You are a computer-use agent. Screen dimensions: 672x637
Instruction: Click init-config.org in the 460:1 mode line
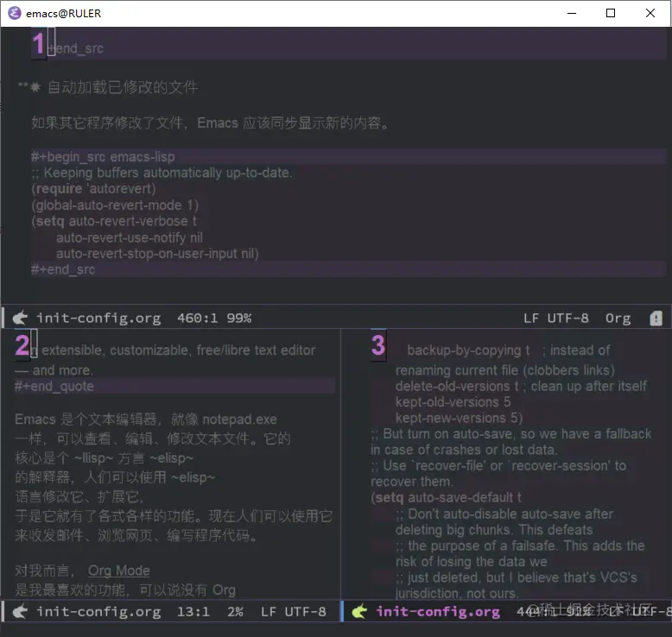[x=98, y=318]
